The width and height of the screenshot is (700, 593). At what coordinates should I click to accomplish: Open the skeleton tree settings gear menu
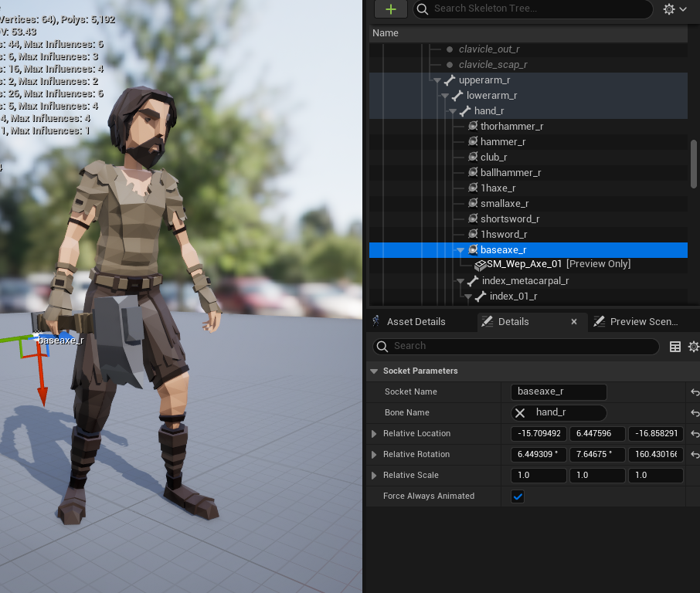coord(675,9)
